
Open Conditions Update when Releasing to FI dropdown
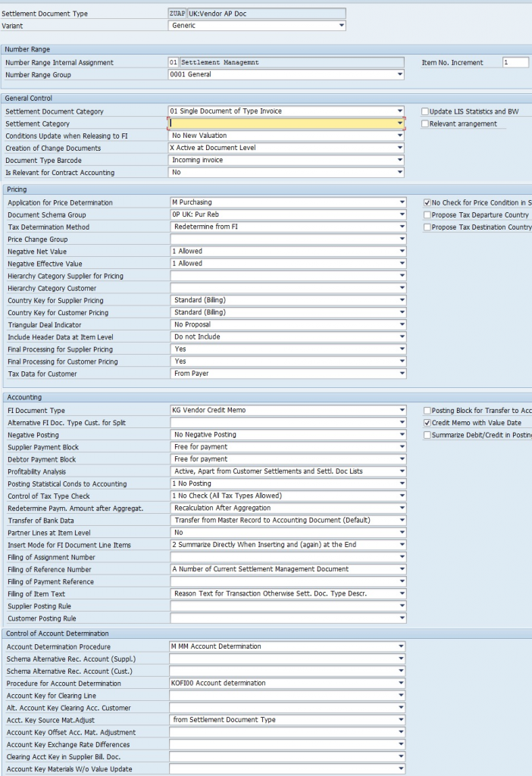pos(286,135)
